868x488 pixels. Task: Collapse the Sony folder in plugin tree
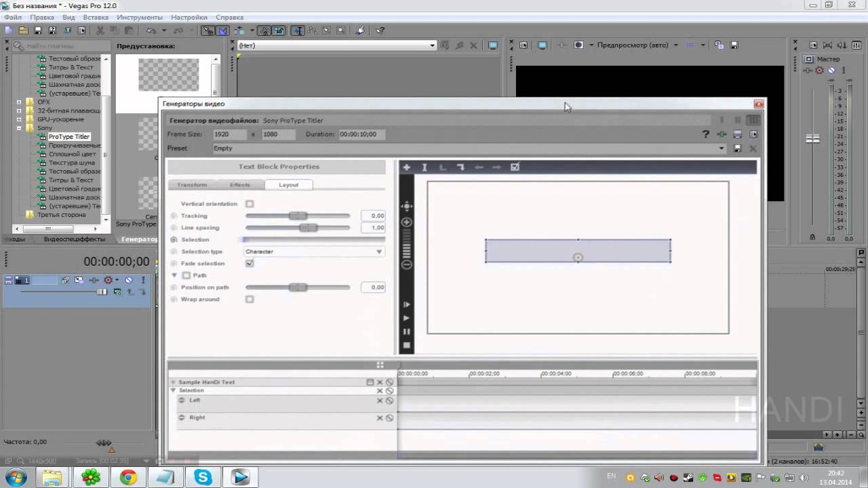pyautogui.click(x=19, y=128)
